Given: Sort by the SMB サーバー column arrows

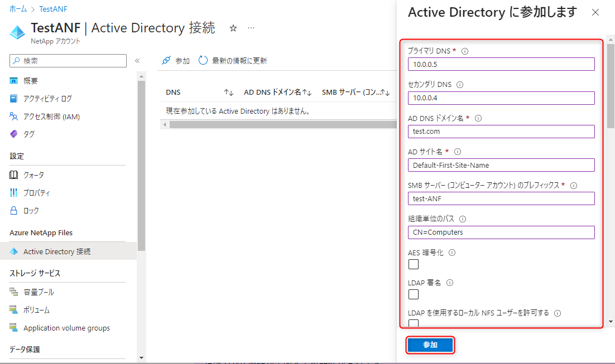Looking at the screenshot, I should click(385, 93).
